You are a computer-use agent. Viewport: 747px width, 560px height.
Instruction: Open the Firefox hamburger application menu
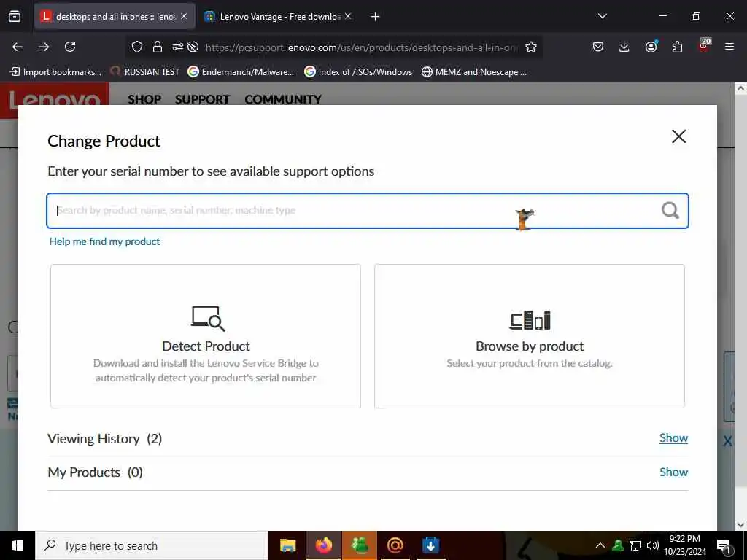coord(729,47)
